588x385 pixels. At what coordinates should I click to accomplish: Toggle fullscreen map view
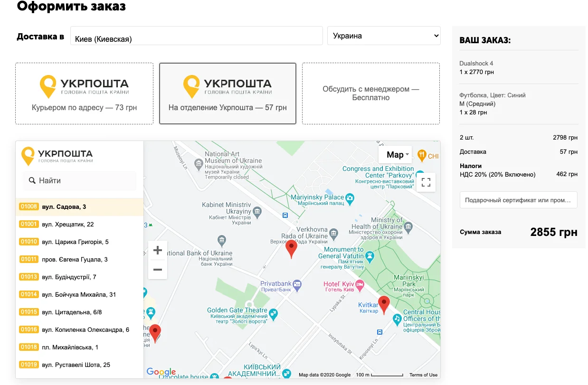tap(426, 182)
